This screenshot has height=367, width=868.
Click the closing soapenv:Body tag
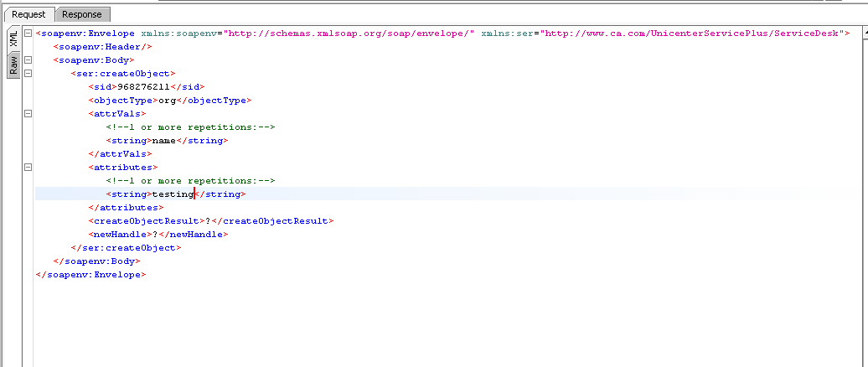(x=97, y=261)
